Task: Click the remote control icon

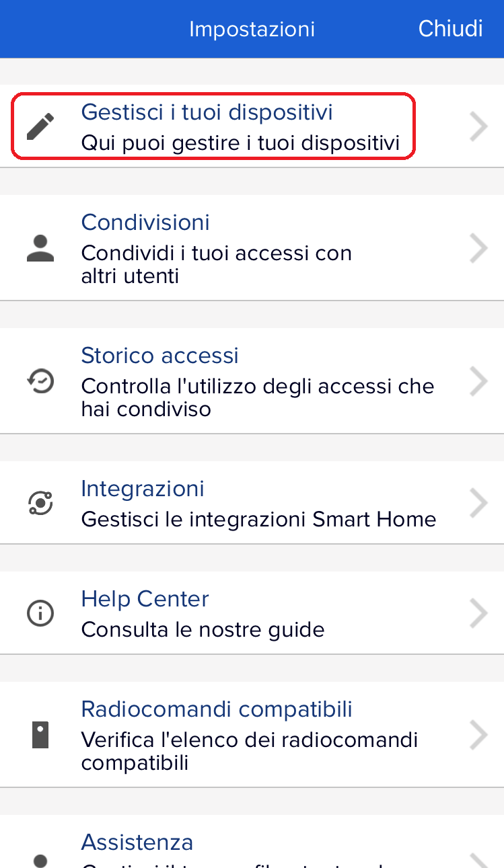Action: pyautogui.click(x=40, y=735)
